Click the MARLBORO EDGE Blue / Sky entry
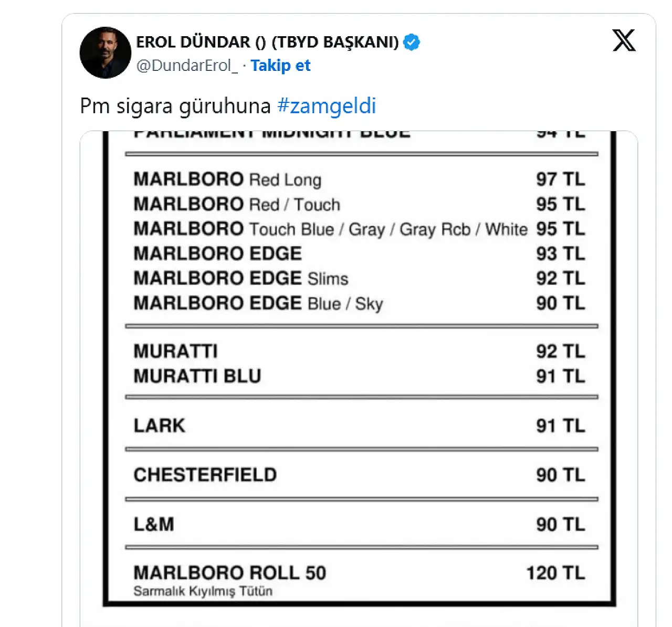The height and width of the screenshot is (627, 672). click(258, 303)
